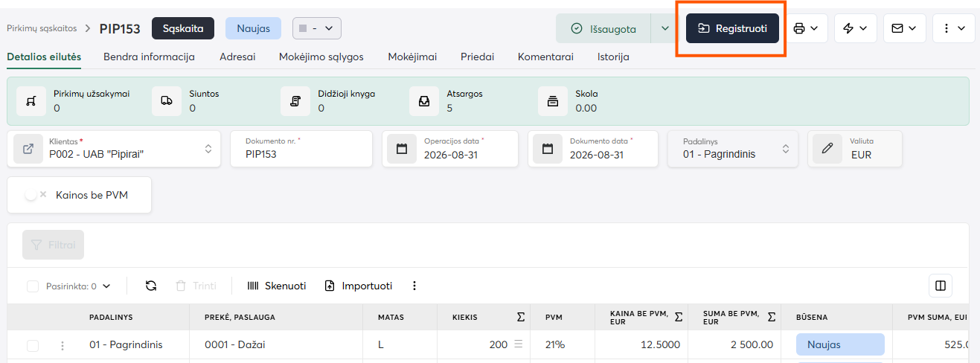Open the email envelope dropdown

pos(904,28)
